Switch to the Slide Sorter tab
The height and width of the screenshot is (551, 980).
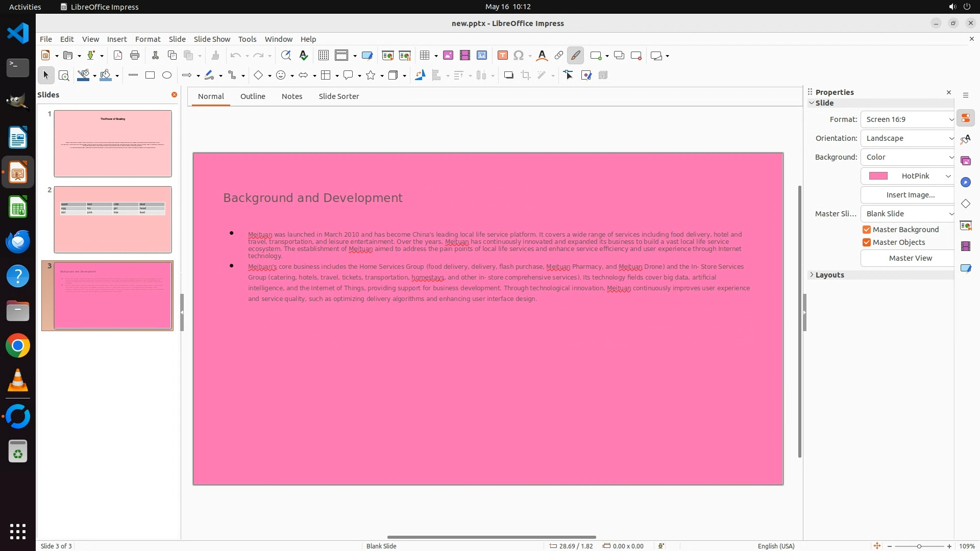pyautogui.click(x=338, y=96)
